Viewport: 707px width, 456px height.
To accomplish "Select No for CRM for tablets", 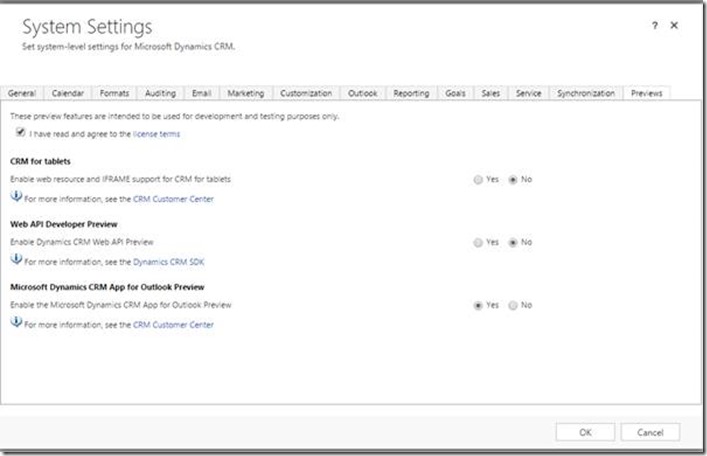I will tap(514, 180).
